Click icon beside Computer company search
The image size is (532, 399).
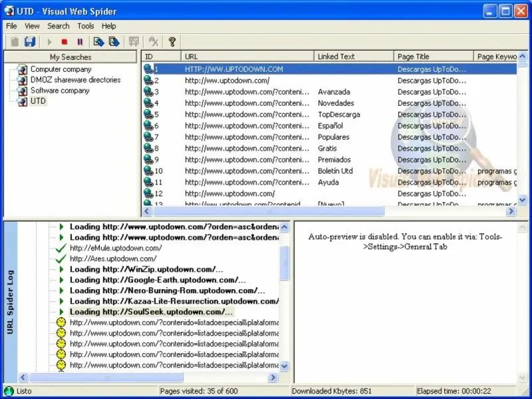[x=22, y=70]
